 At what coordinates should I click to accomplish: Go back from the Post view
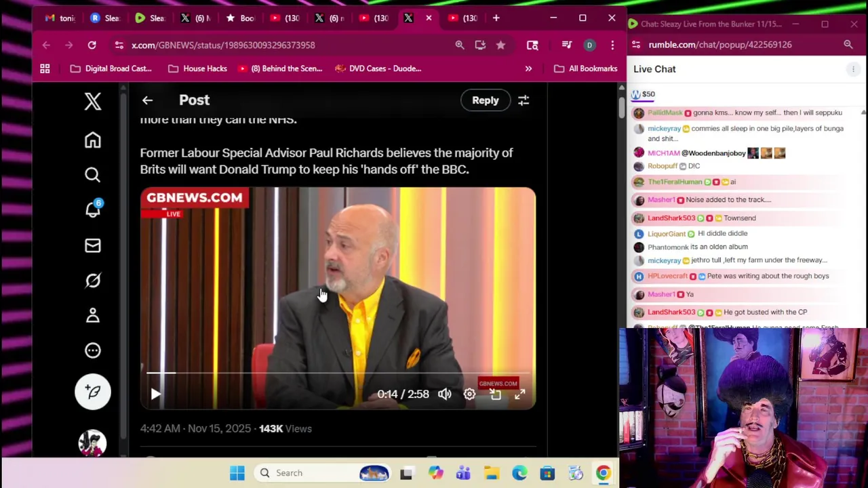coord(147,100)
